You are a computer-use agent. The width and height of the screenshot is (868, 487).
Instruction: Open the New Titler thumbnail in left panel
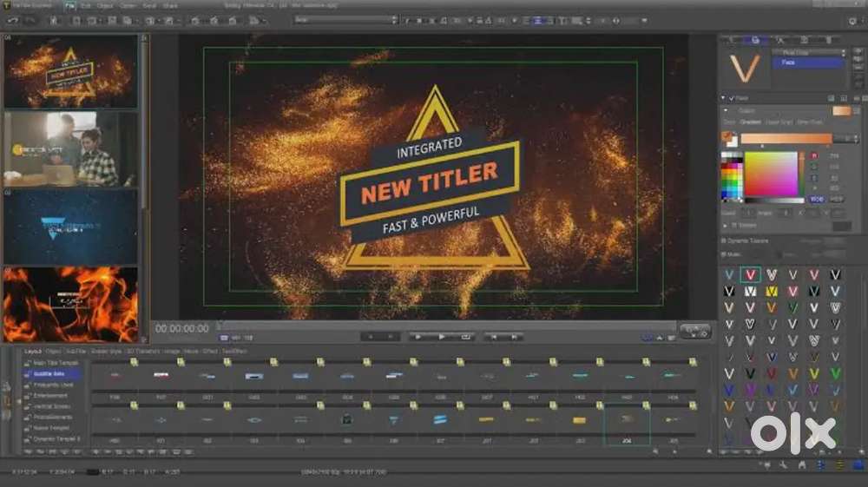(70, 72)
